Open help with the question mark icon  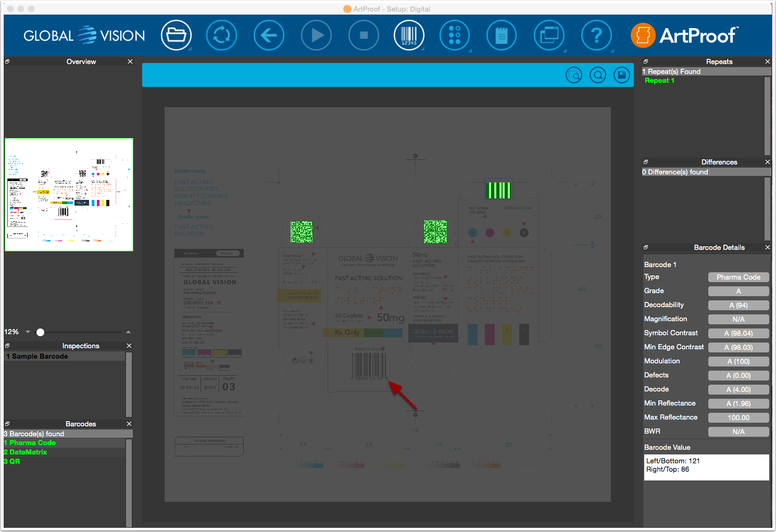[596, 35]
